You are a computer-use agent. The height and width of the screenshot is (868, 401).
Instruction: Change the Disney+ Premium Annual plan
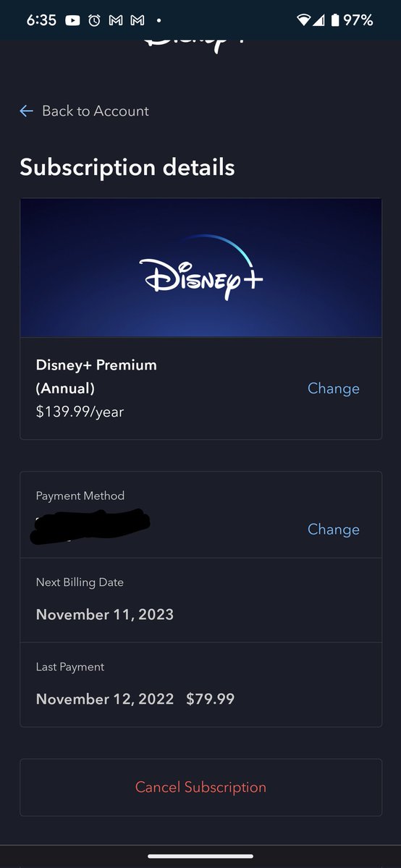pos(334,388)
